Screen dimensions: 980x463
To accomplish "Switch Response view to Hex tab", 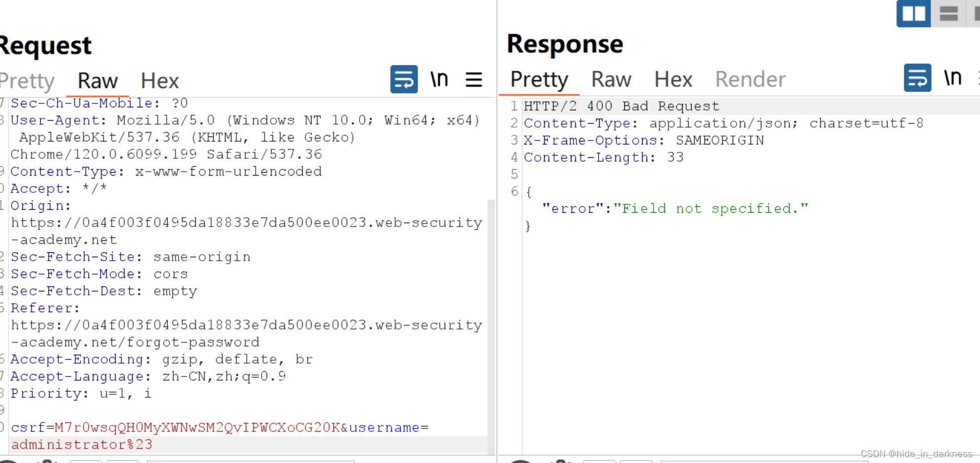I will [x=673, y=79].
